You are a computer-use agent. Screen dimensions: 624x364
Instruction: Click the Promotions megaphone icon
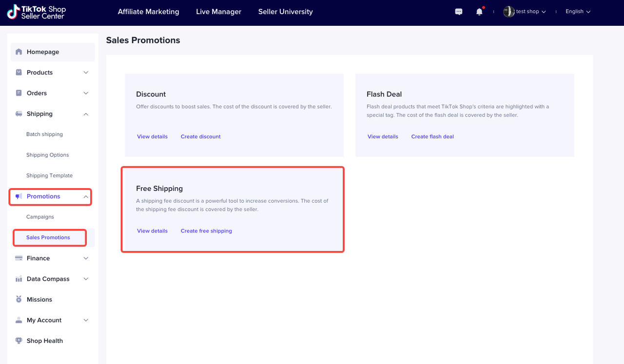[x=19, y=196]
